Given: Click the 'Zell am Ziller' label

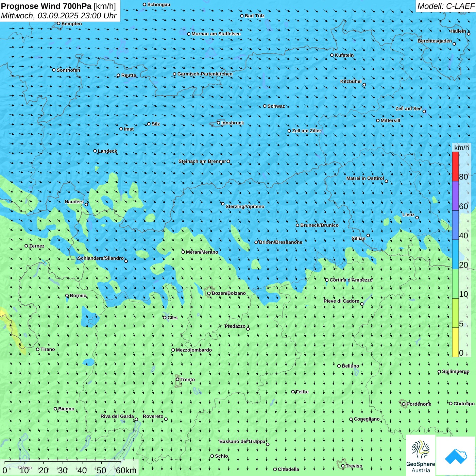Looking at the screenshot, I should point(306,131).
